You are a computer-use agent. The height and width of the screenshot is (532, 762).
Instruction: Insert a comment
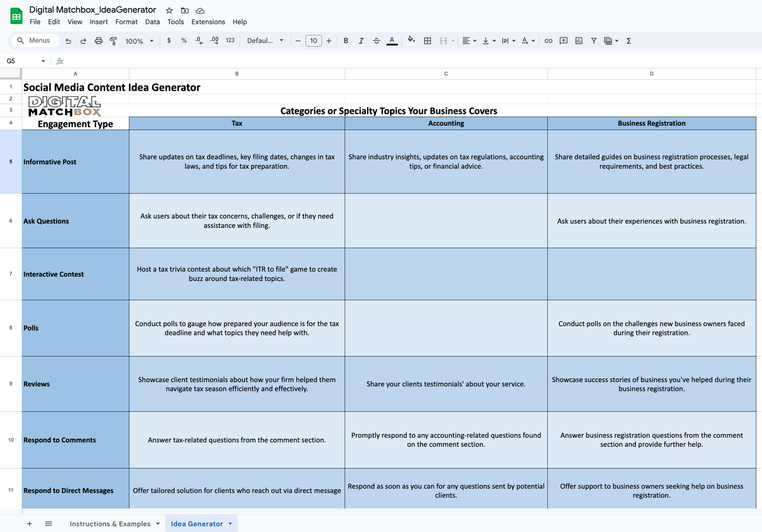[564, 41]
